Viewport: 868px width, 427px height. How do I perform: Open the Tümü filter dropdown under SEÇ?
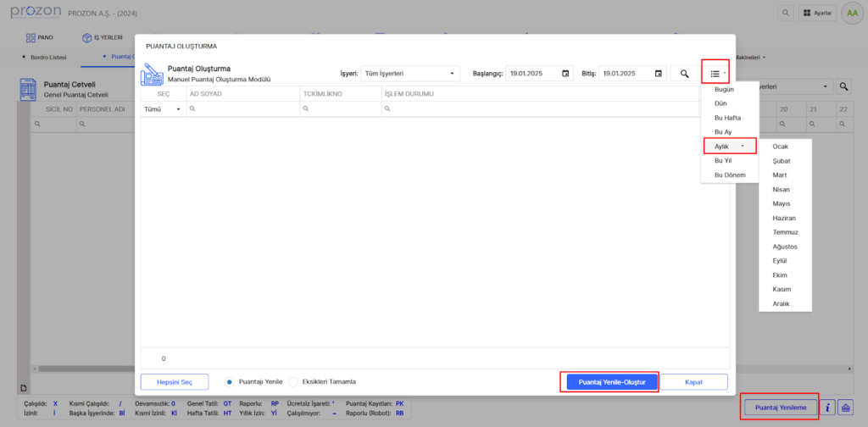[163, 109]
